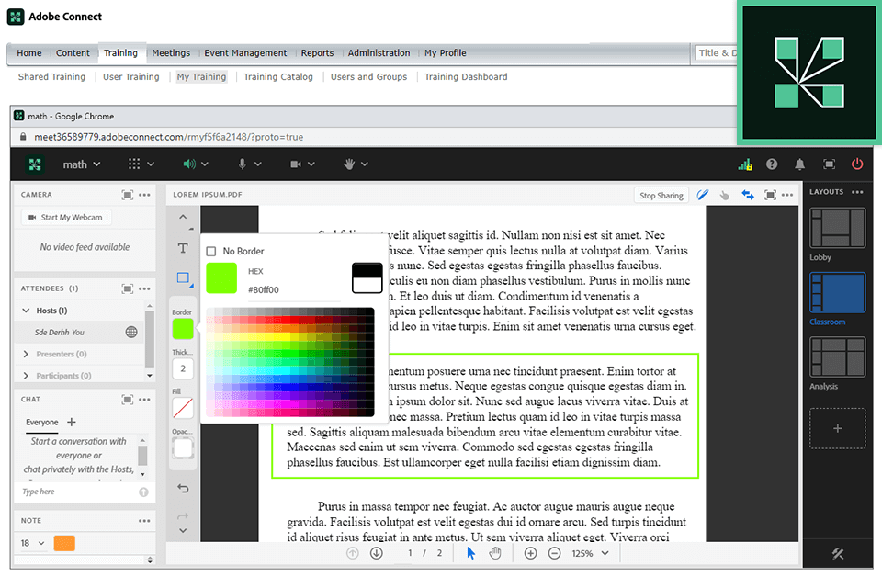882x588 pixels.
Task: Open the Training tab
Action: [x=120, y=53]
